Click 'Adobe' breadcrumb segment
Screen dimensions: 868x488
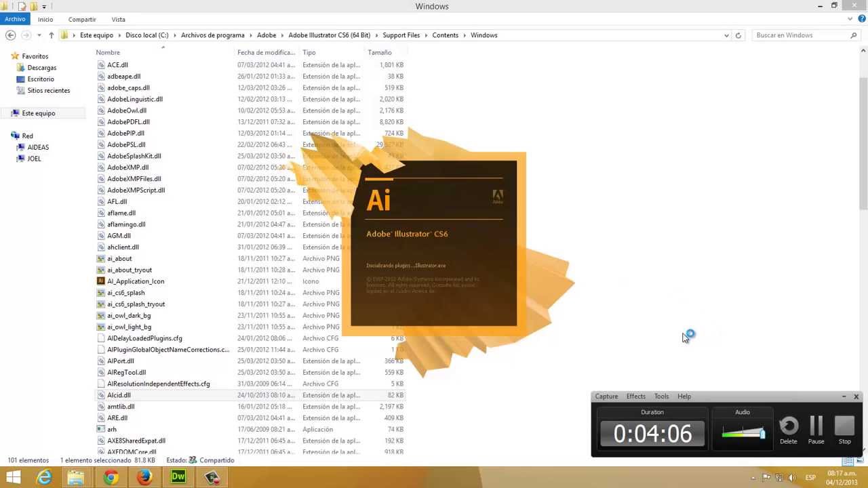[267, 35]
